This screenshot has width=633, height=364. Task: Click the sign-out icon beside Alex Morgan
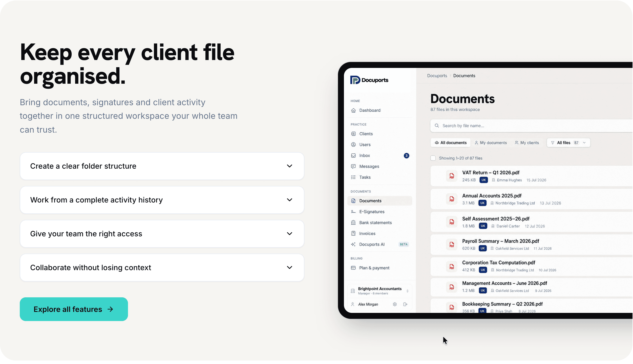tap(405, 304)
